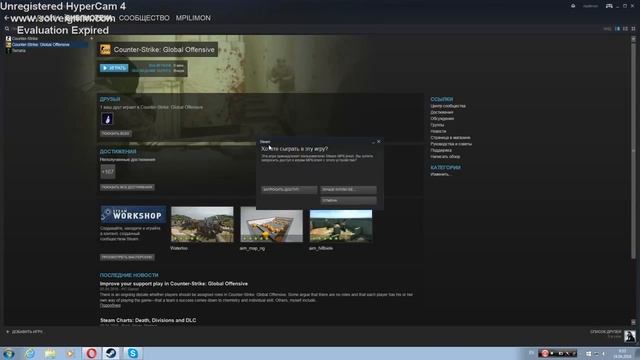
Task: Click the show all friends button
Action: click(x=116, y=133)
